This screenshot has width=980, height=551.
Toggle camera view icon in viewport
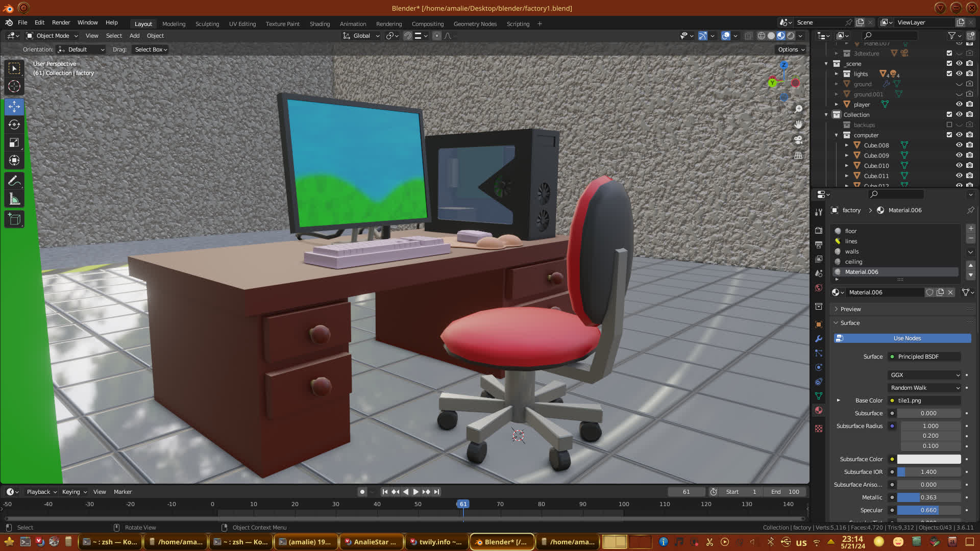click(798, 140)
